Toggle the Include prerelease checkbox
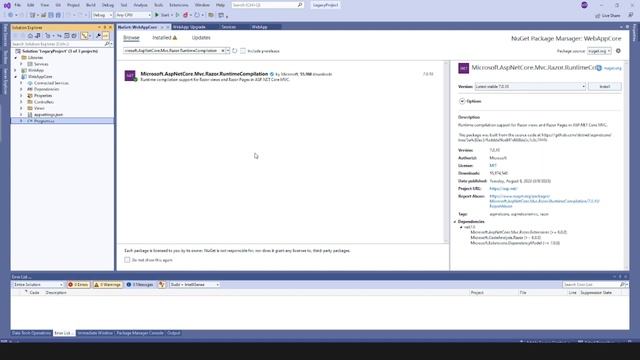The height and width of the screenshot is (360, 640). [243, 51]
